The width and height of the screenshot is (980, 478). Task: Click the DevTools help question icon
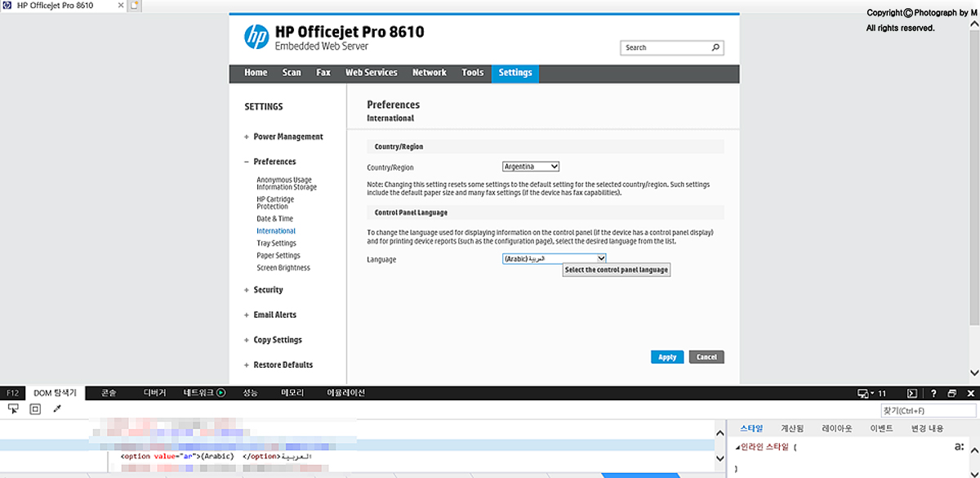(933, 393)
